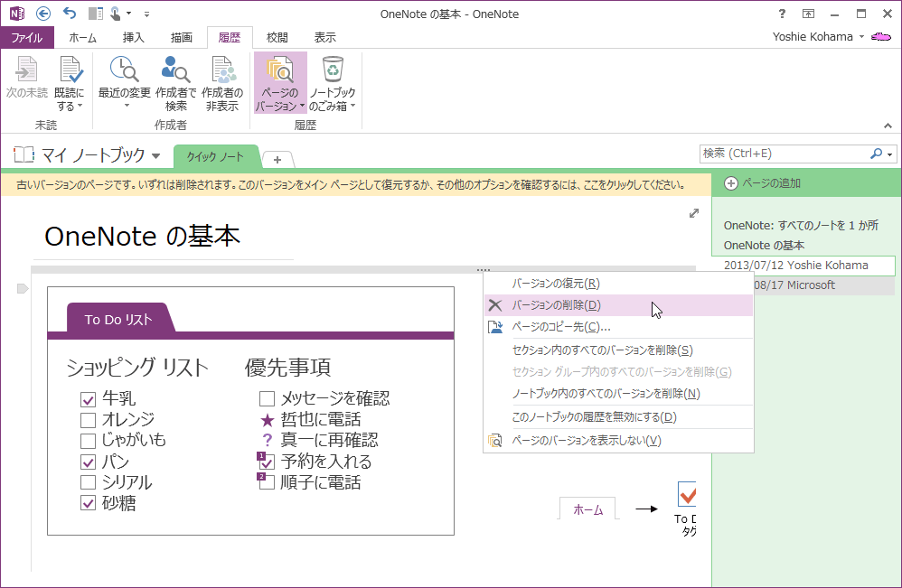Screen dimensions: 902x588
Task: Expand the 既読にする dropdown arrow
Action: (x=80, y=106)
